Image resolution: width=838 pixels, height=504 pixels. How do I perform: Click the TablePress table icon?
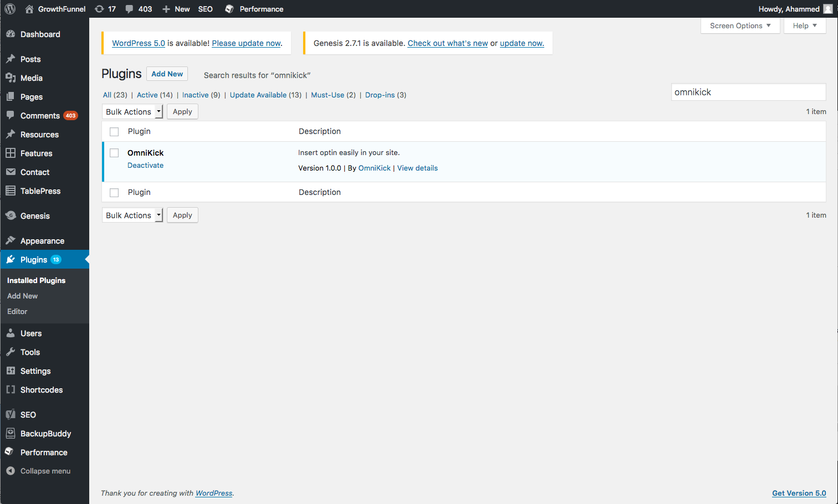coord(11,191)
